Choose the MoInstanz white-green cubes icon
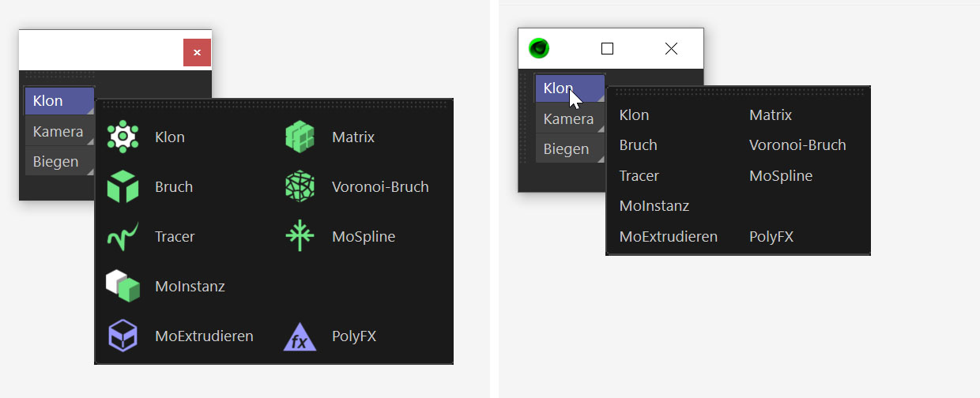 pos(122,286)
